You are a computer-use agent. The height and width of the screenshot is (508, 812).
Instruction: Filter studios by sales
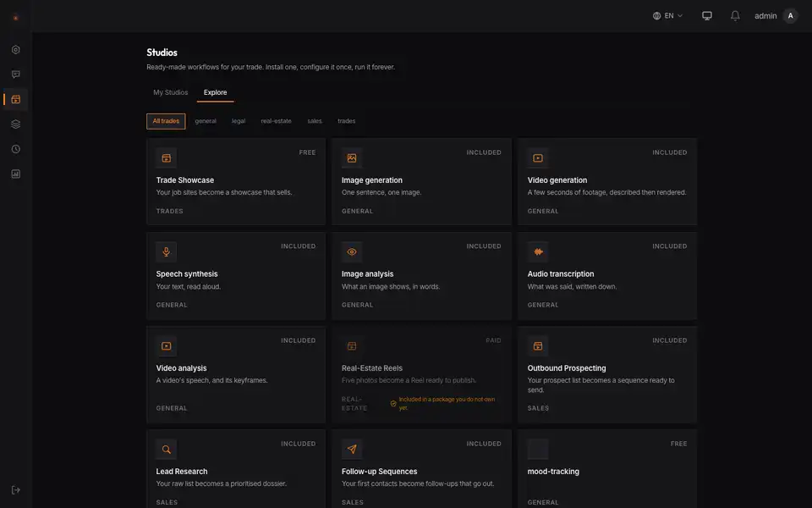pos(315,121)
